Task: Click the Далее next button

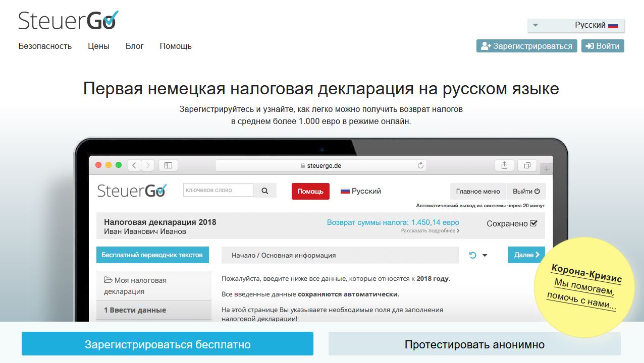Action: [526, 255]
